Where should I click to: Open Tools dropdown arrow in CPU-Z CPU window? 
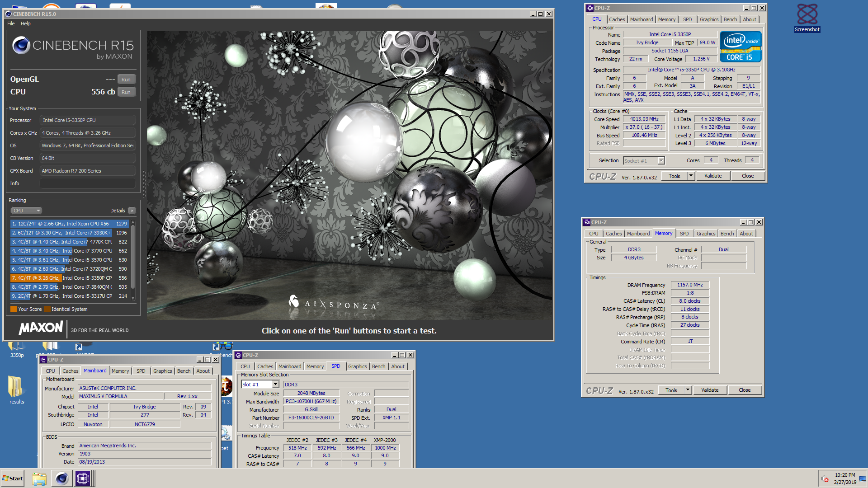coord(691,176)
